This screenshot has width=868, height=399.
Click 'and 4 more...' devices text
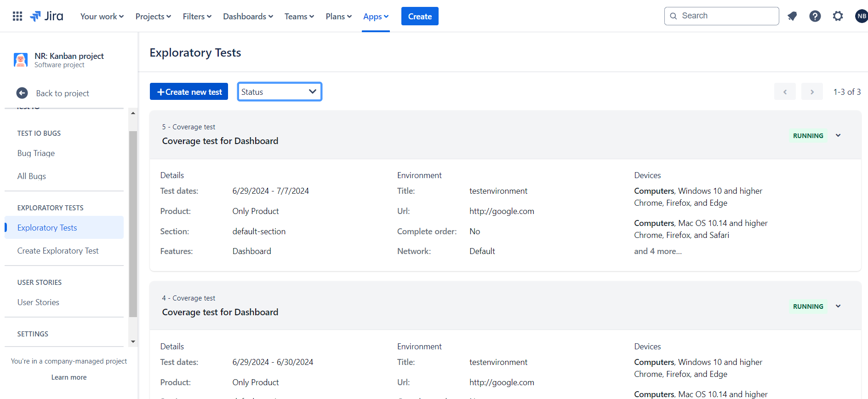(x=658, y=251)
